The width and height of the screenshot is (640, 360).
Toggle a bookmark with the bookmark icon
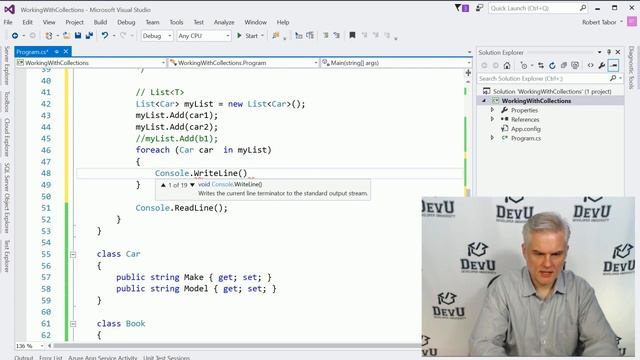click(x=352, y=36)
